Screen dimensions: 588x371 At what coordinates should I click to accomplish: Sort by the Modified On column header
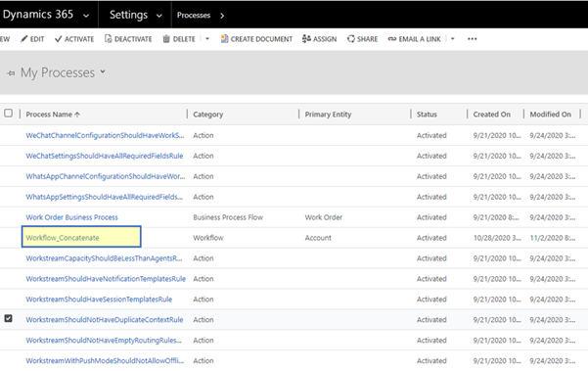coord(551,115)
